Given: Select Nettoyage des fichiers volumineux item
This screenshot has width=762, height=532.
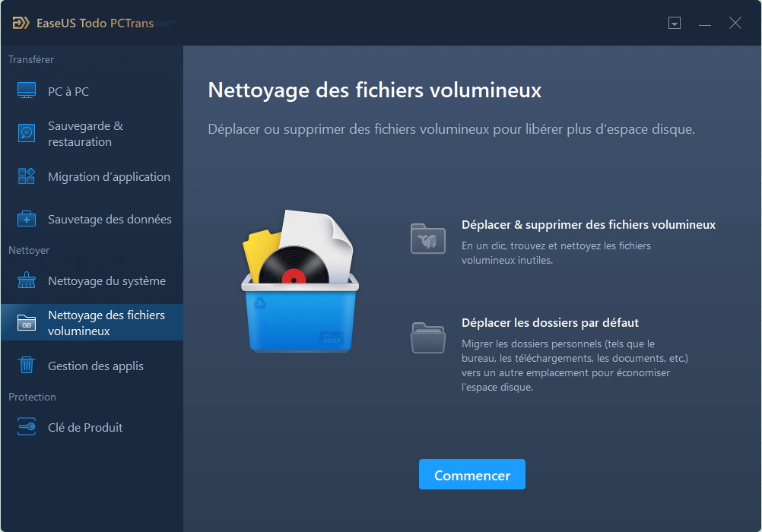Looking at the screenshot, I should (x=92, y=322).
